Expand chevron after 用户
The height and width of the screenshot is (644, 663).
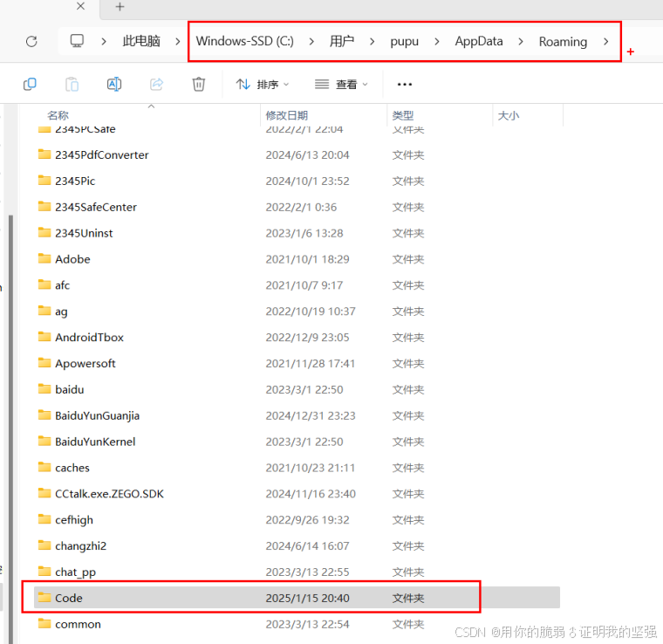click(373, 41)
